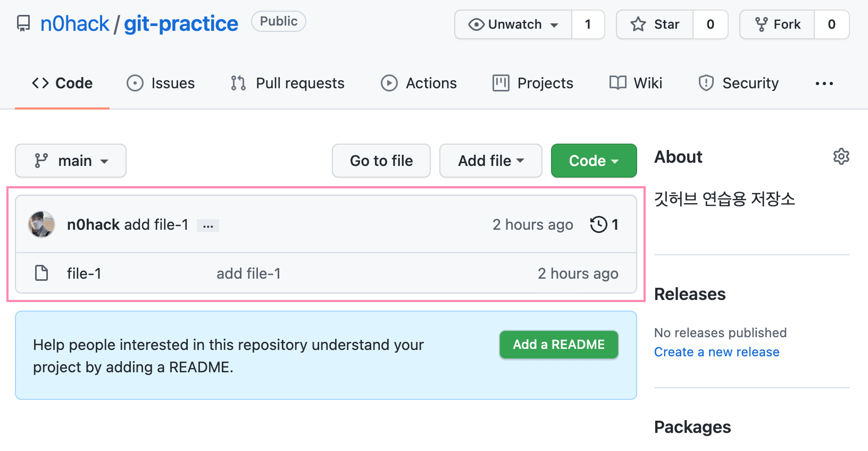Open file-1 row commit message link
Screen dimensions: 868x451
pyautogui.click(x=248, y=273)
